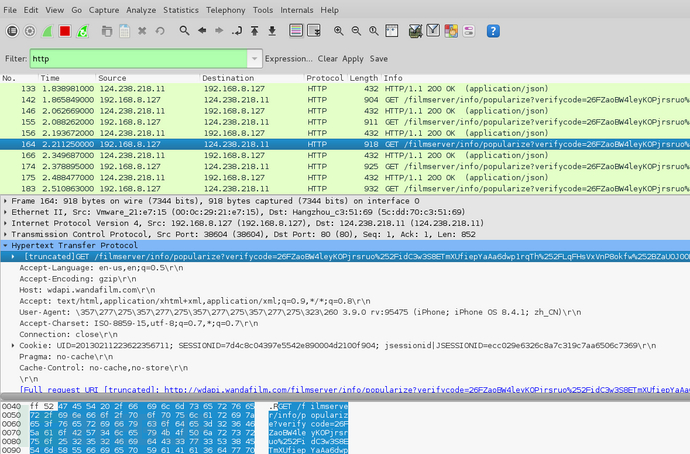
Task: Save this capture file icon
Action: click(x=125, y=31)
